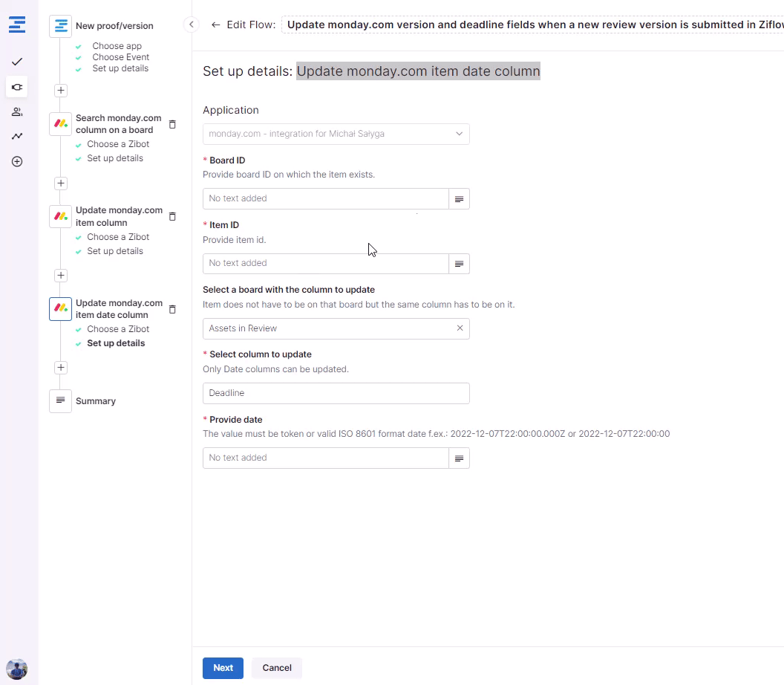The width and height of the screenshot is (784, 685).
Task: Click monday.com icon for Update item date column step
Action: [60, 309]
